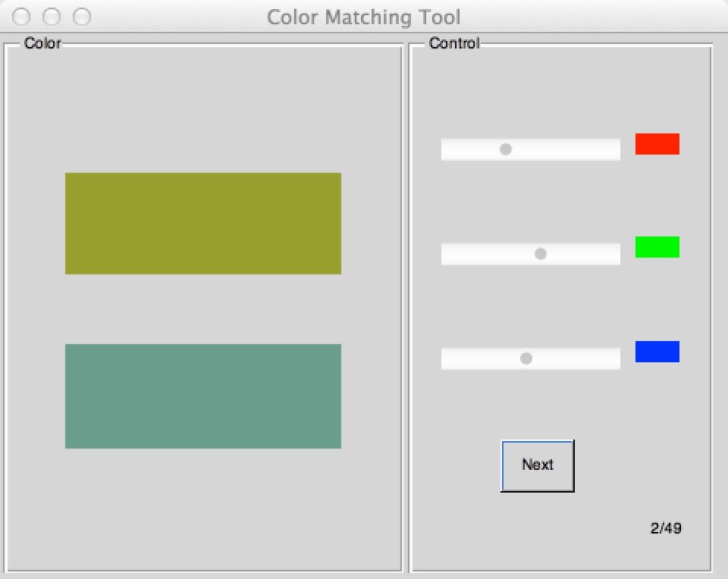
Task: Click the 2/49 progress counter
Action: (666, 528)
